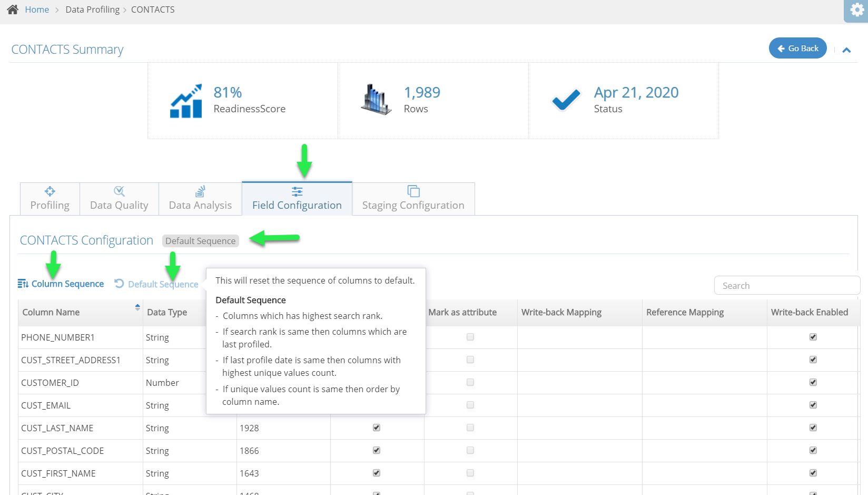Uncheck the checked box left of Mark as attribute in CUST_FIRST_NAME row
Image resolution: width=868 pixels, height=495 pixels.
click(377, 473)
